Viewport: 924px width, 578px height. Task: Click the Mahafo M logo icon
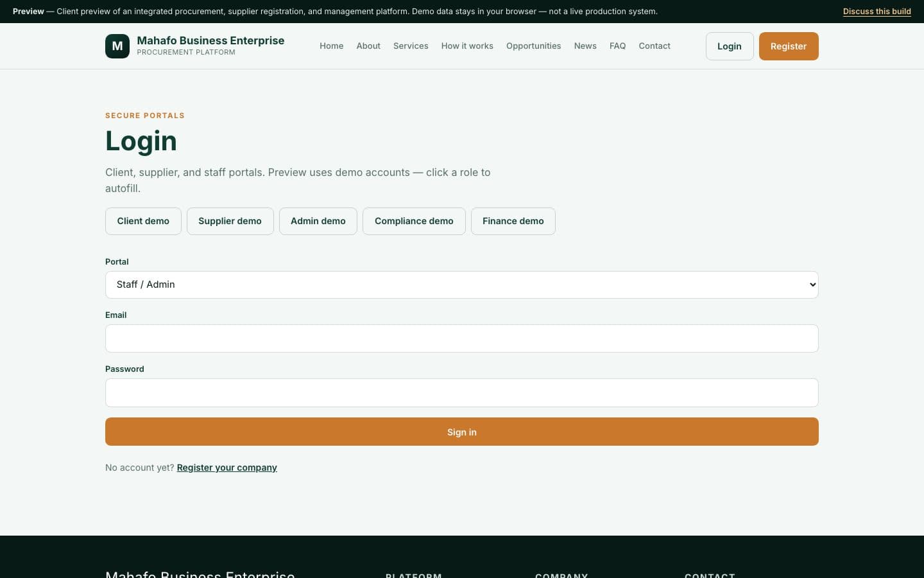(x=117, y=46)
